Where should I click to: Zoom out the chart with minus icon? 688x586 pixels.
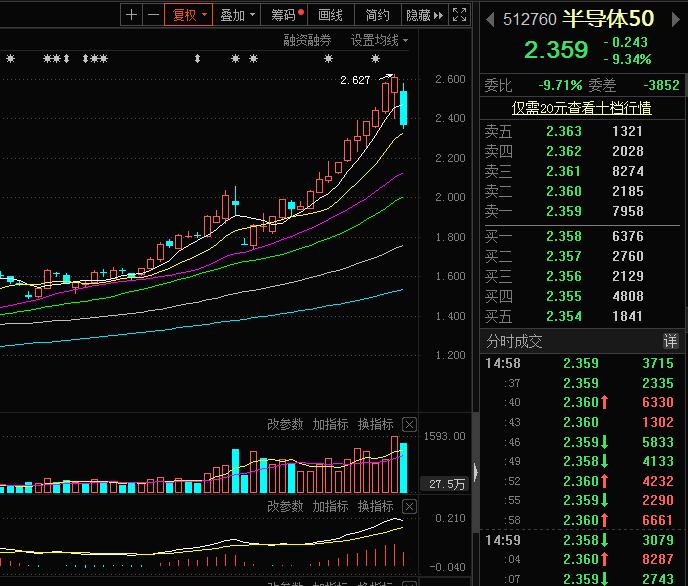click(x=153, y=15)
